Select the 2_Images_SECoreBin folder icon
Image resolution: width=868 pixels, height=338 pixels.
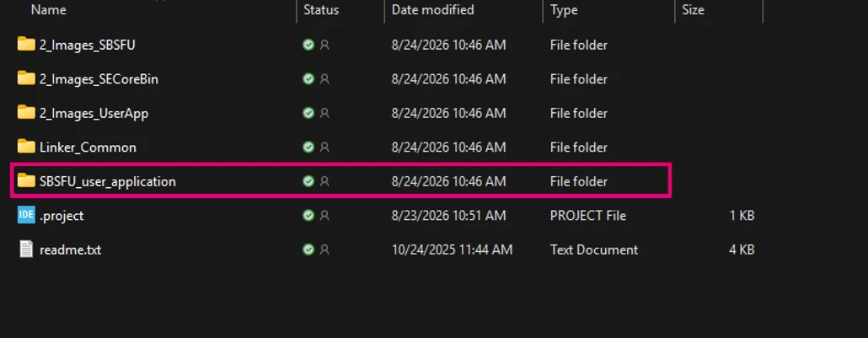(x=26, y=78)
